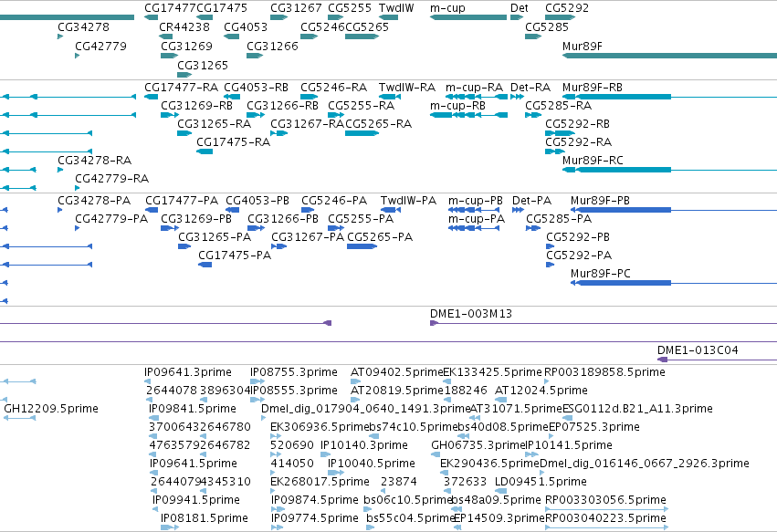Click the CR44238 gene label
Screen dimensions: 777x532
[184, 27]
